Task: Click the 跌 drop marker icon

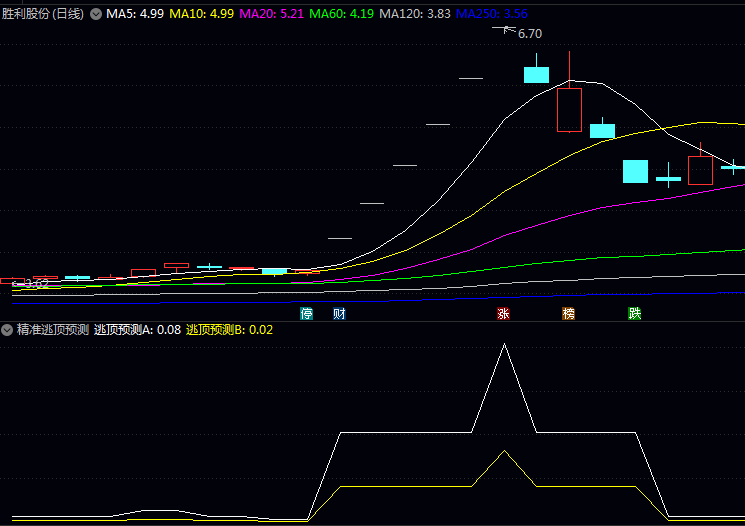Action: [x=635, y=314]
